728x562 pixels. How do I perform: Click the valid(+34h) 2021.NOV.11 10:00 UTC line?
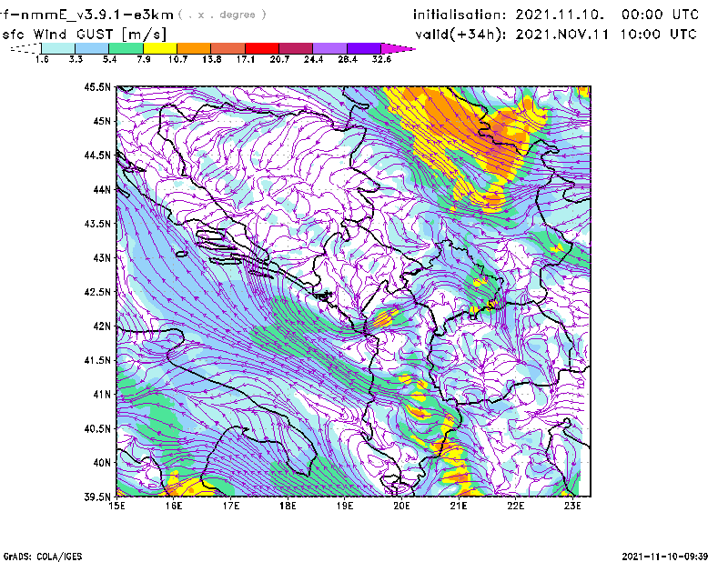pos(556,35)
